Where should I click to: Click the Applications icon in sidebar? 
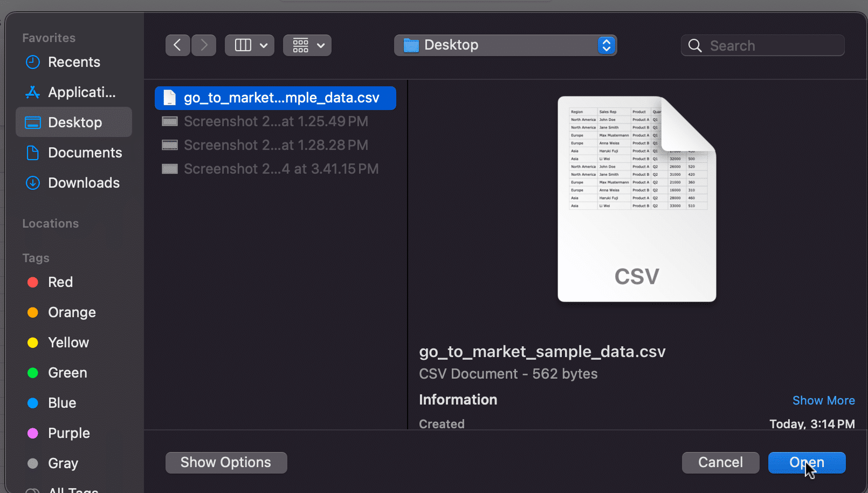coord(33,92)
